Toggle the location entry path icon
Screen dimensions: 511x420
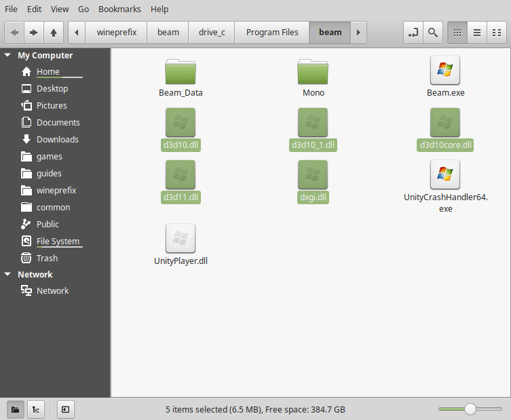pyautogui.click(x=413, y=33)
